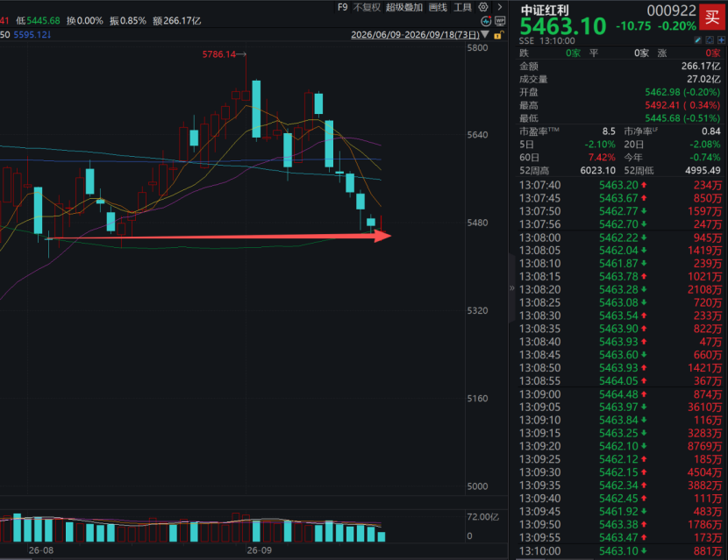The width and height of the screenshot is (728, 560).
Task: Click the pulse monitor icon with red dot
Action: [486, 21]
